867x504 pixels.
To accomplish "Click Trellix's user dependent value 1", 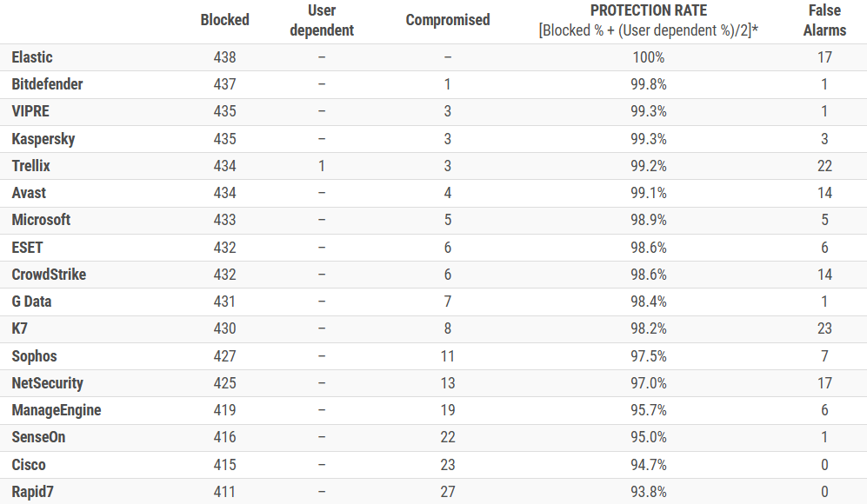I will (x=322, y=166).
